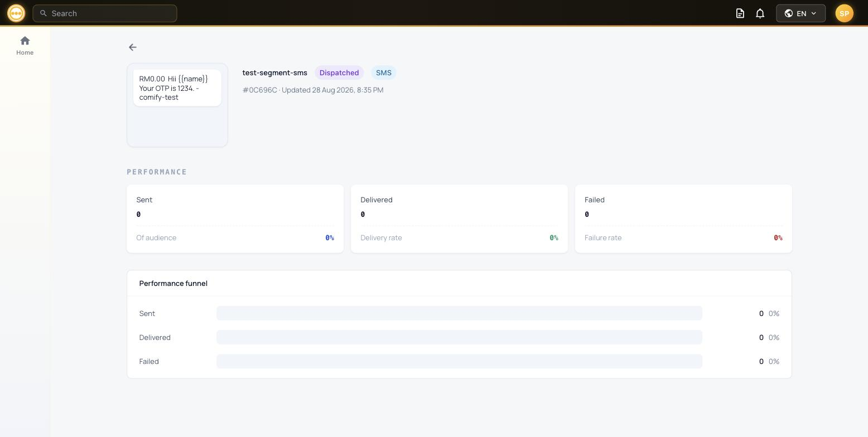
Task: Click the Sent performance card
Action: [x=235, y=219]
